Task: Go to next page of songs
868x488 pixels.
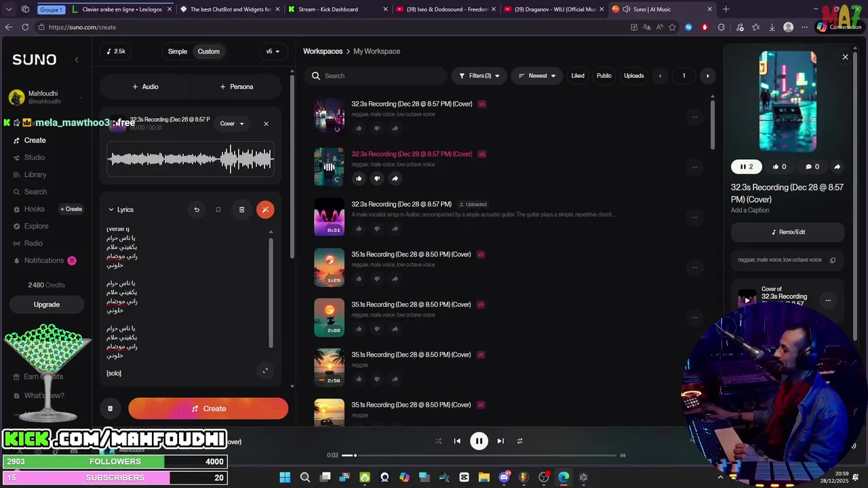Action: [x=707, y=76]
